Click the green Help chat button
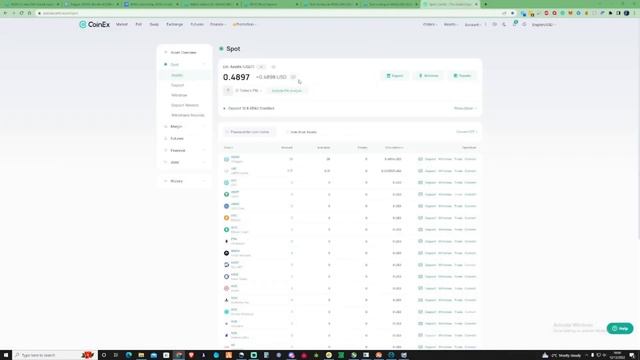 coord(620,328)
